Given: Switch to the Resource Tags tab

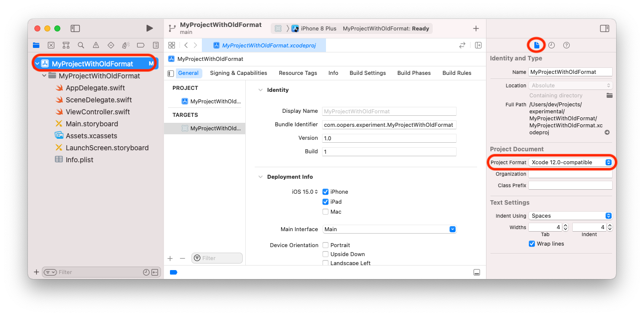Looking at the screenshot, I should point(298,73).
